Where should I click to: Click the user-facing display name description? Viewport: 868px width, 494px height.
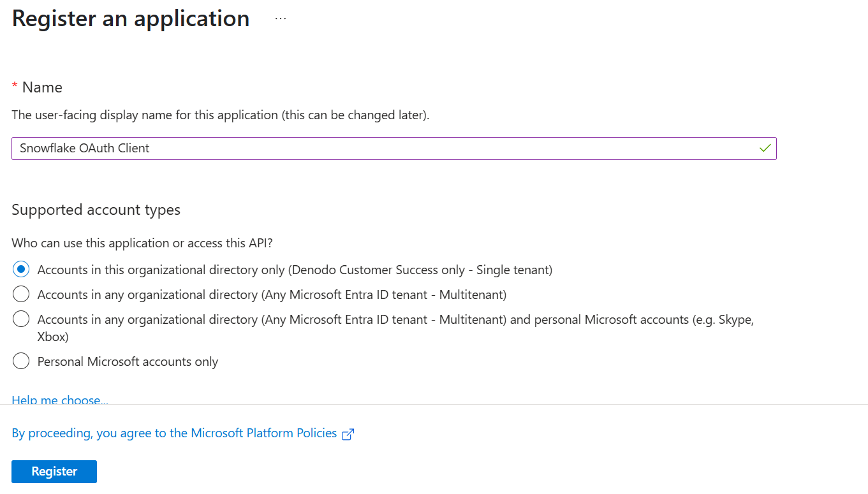221,115
